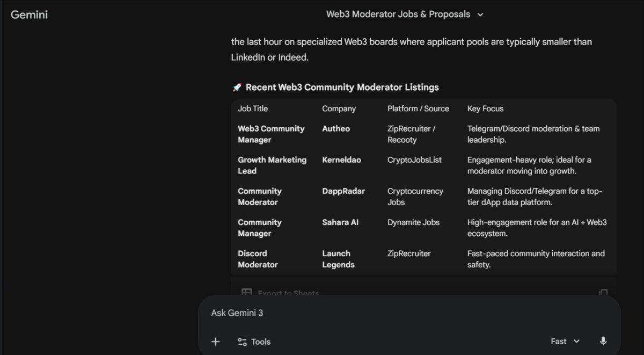Click the Gemini logo text
644x355 pixels.
click(x=29, y=15)
